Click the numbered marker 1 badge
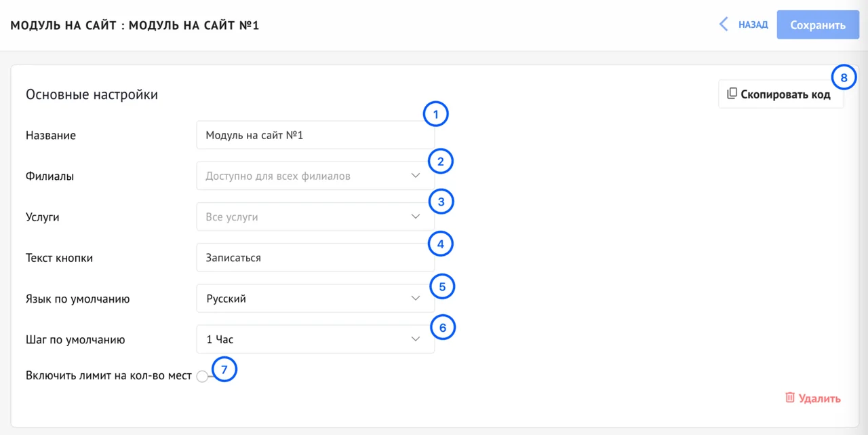This screenshot has height=435, width=868. coord(435,115)
